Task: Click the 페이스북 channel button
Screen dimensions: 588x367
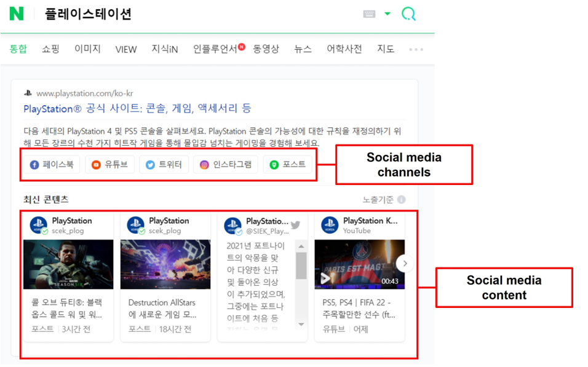Action: point(52,165)
